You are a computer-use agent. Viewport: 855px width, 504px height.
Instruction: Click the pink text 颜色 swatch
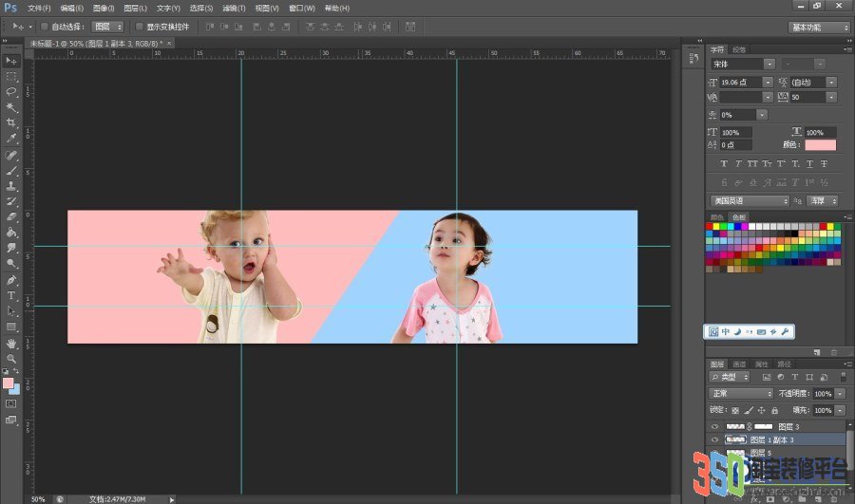tap(820, 144)
